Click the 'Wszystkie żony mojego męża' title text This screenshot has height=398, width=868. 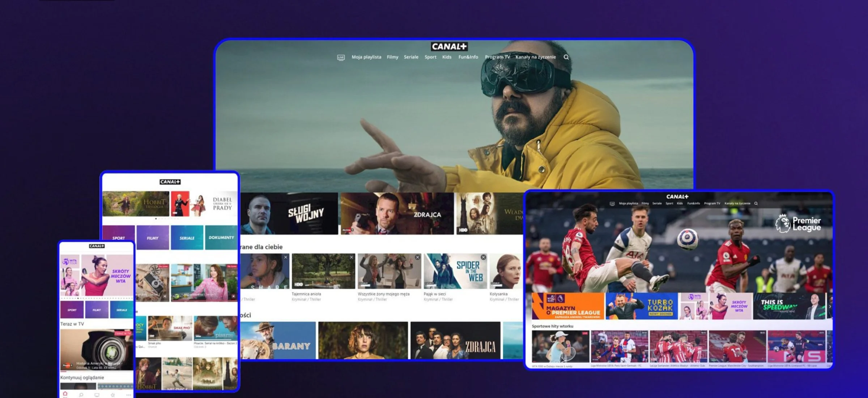[383, 294]
